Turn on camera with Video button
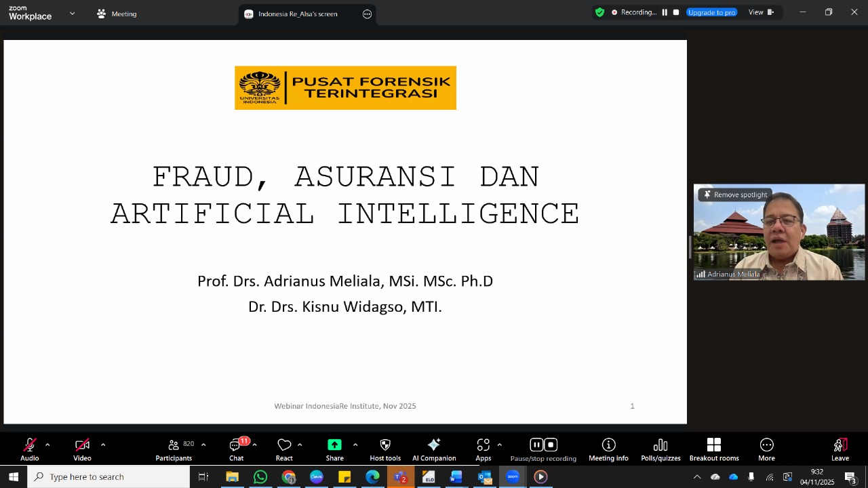The width and height of the screenshot is (868, 488). click(82, 449)
